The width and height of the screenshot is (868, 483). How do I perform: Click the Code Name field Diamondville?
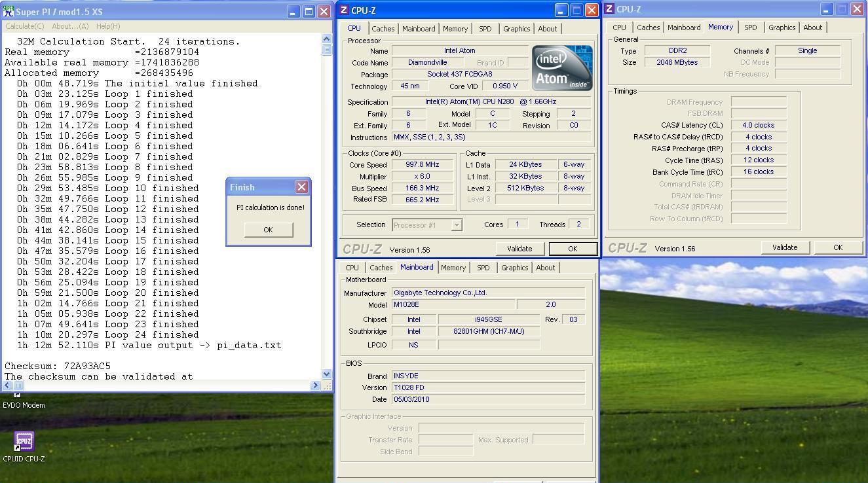427,63
